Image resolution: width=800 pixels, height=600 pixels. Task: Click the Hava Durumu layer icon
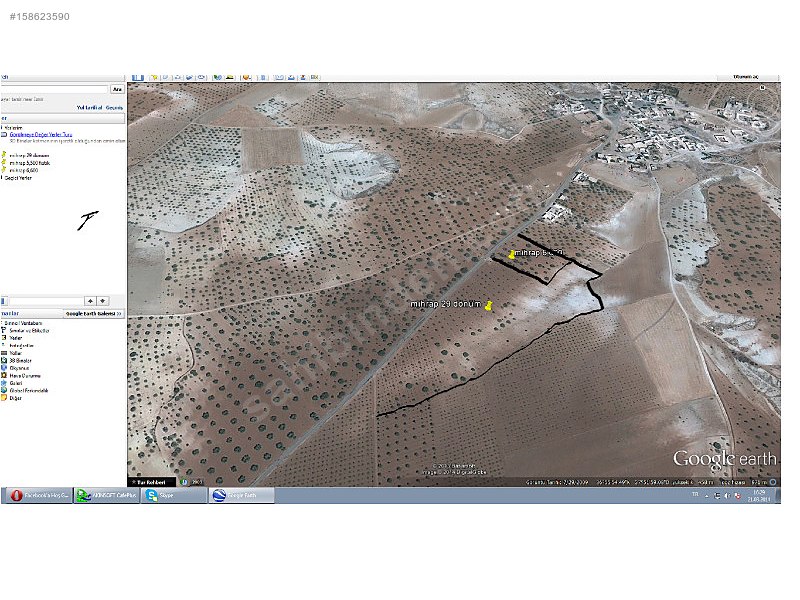pos(4,376)
